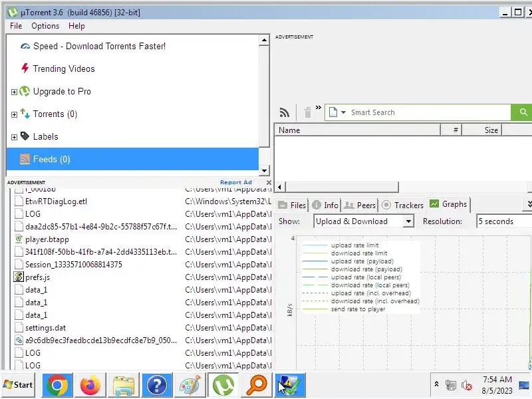
Task: Open the search provider dropdown arrow
Action: click(x=343, y=112)
